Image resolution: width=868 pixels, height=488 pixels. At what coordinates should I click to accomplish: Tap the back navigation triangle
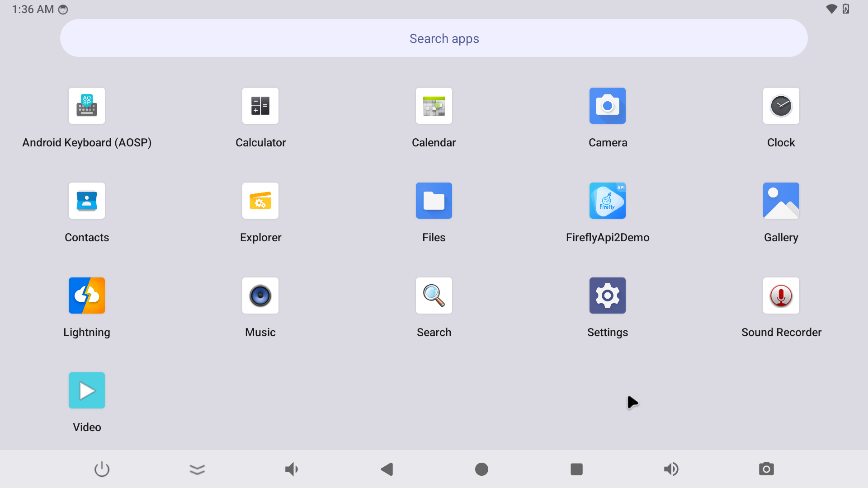tap(387, 469)
